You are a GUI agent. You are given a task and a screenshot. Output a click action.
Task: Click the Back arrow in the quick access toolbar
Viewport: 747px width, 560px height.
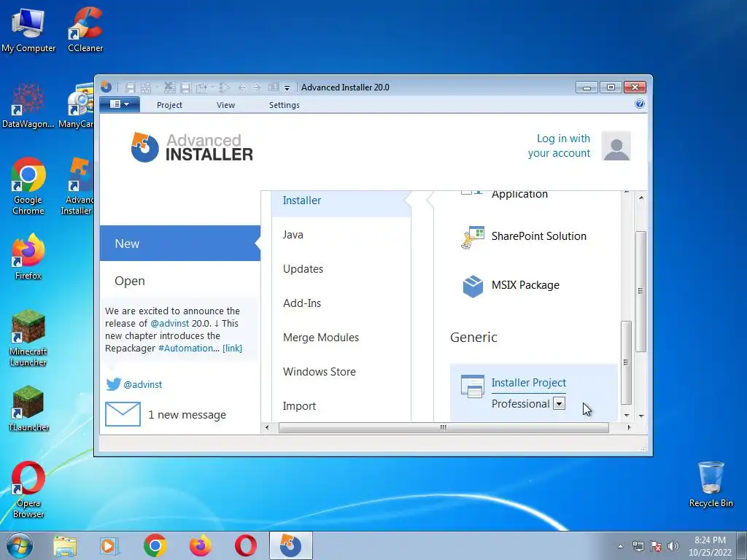pos(241,87)
